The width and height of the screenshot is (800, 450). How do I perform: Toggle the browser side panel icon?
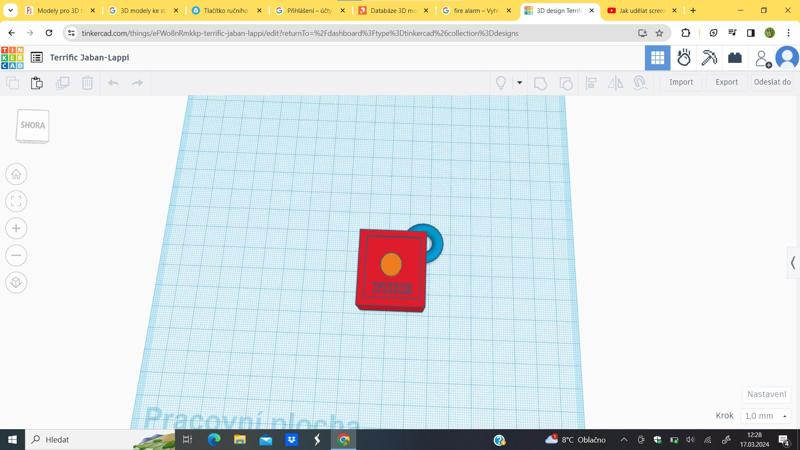(751, 33)
